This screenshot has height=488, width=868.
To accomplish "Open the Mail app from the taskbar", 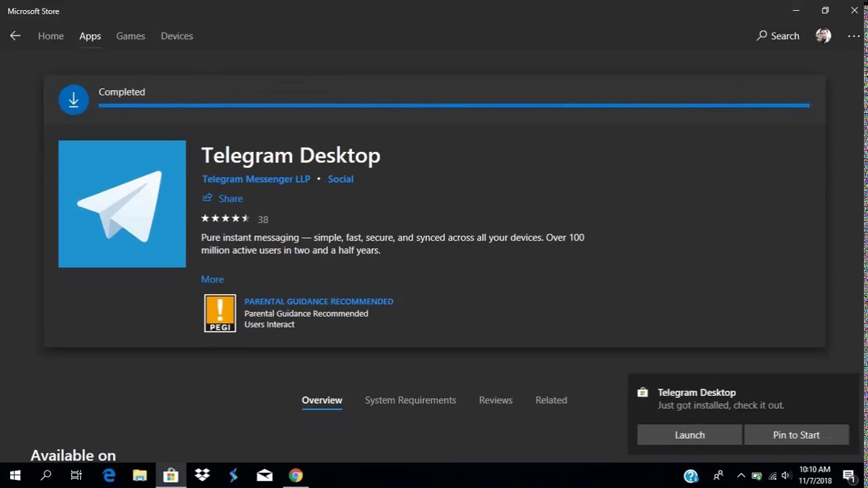I will (x=264, y=476).
